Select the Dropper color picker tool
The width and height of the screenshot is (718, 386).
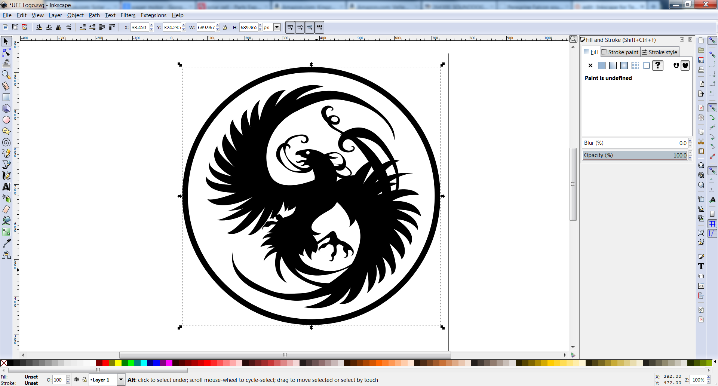tap(6, 244)
